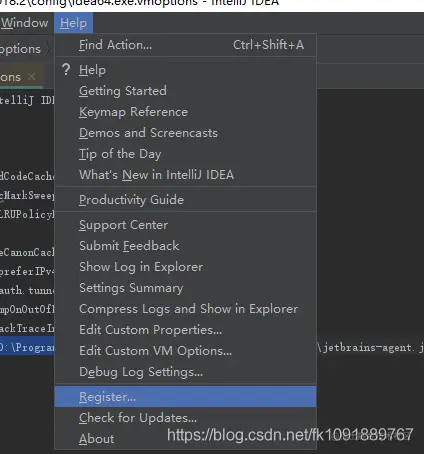Select Compress Logs and Show in Explorer

point(185,309)
